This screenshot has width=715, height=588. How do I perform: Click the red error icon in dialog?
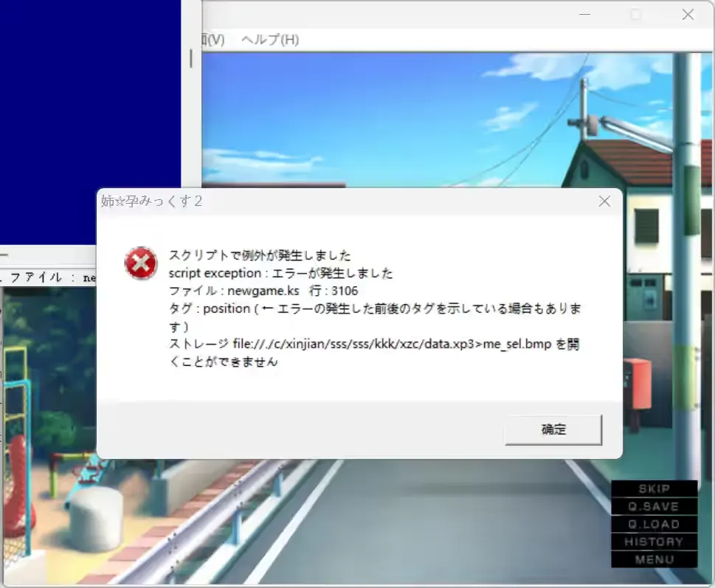141,263
